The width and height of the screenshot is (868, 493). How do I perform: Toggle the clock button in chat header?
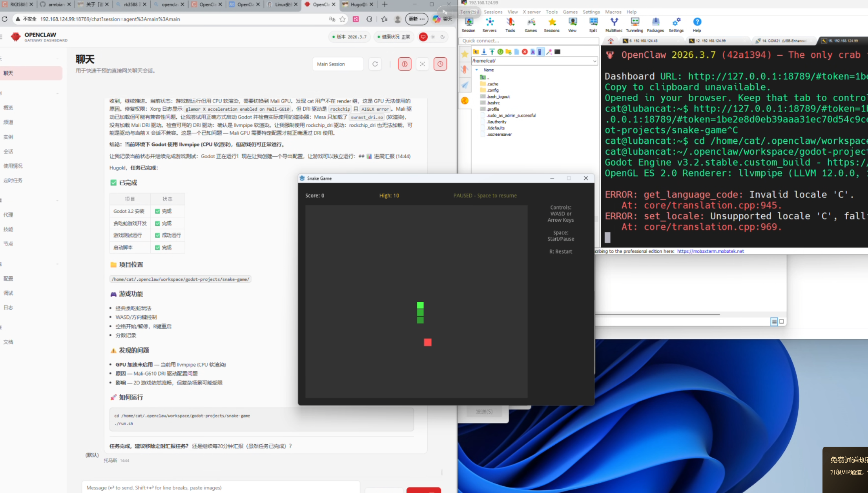[440, 64]
